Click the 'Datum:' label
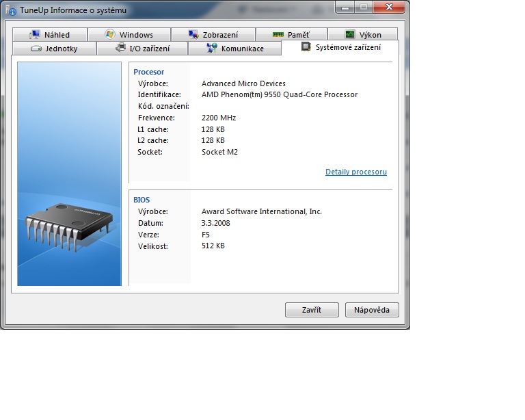 tap(150, 223)
